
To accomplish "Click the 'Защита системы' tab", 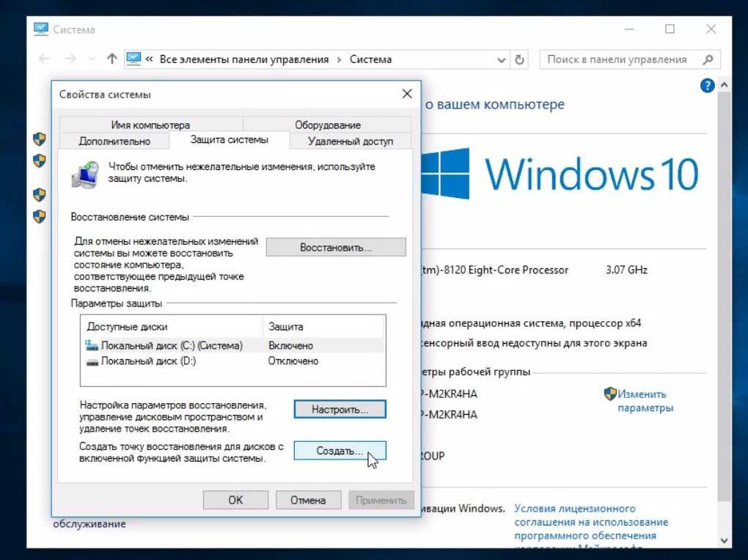I will click(x=230, y=140).
